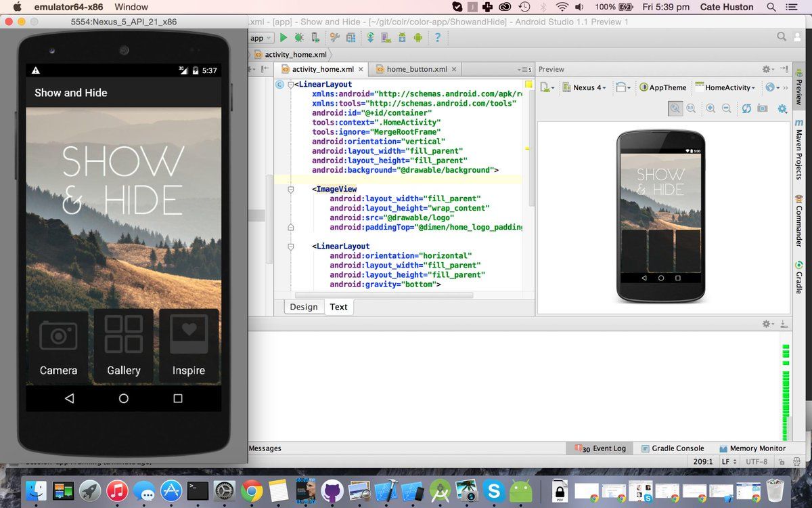812x508 pixels.
Task: Click the UTF-8 encoding indicator
Action: pyautogui.click(x=757, y=461)
